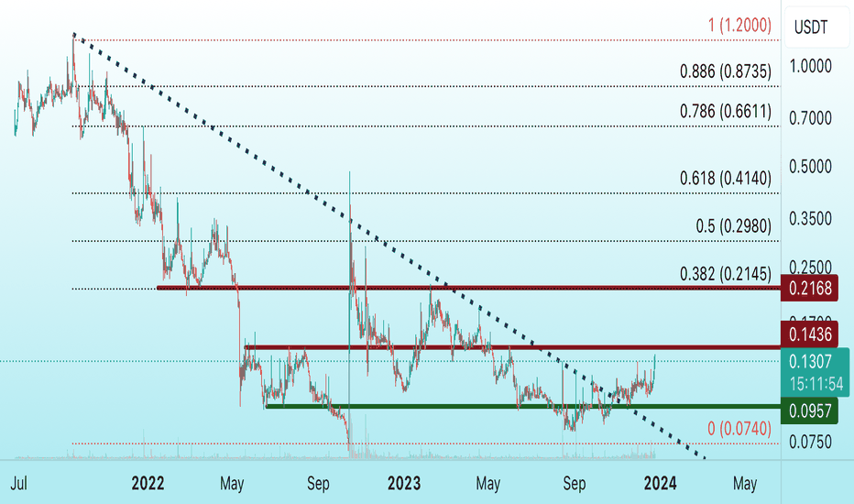Click the 0.5000 price axis tick
The image size is (854, 504).
click(810, 167)
